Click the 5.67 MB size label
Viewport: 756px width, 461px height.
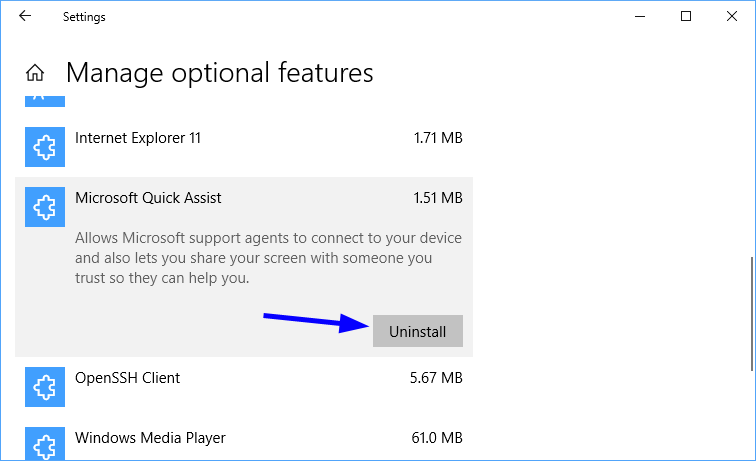click(436, 378)
